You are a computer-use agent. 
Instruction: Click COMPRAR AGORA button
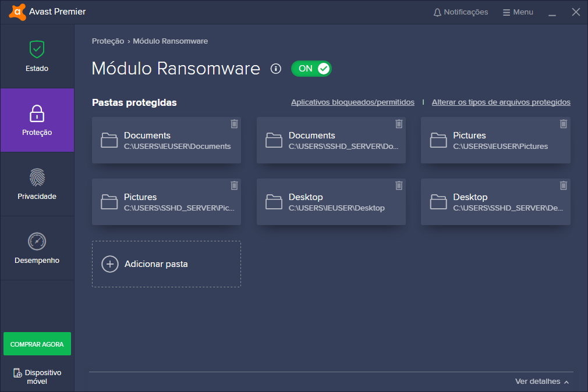(37, 344)
